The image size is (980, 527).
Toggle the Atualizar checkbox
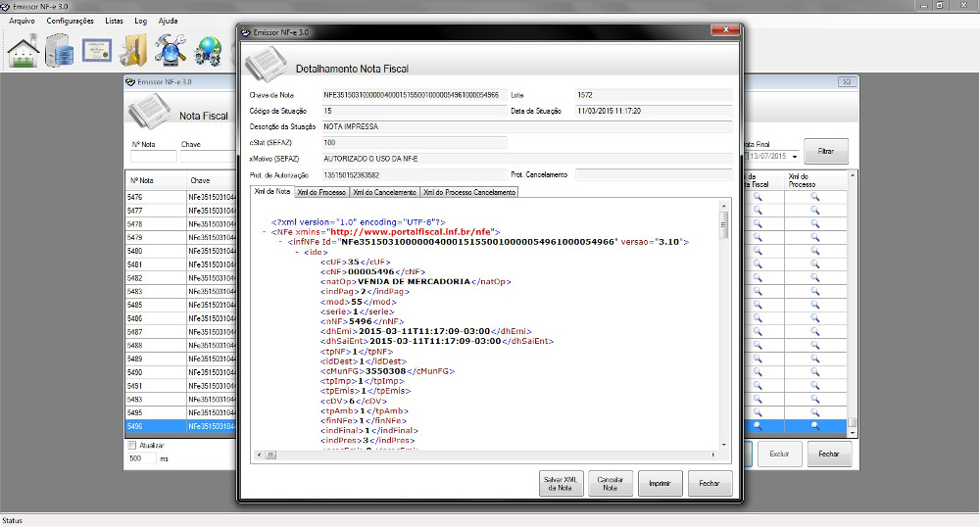(133, 445)
